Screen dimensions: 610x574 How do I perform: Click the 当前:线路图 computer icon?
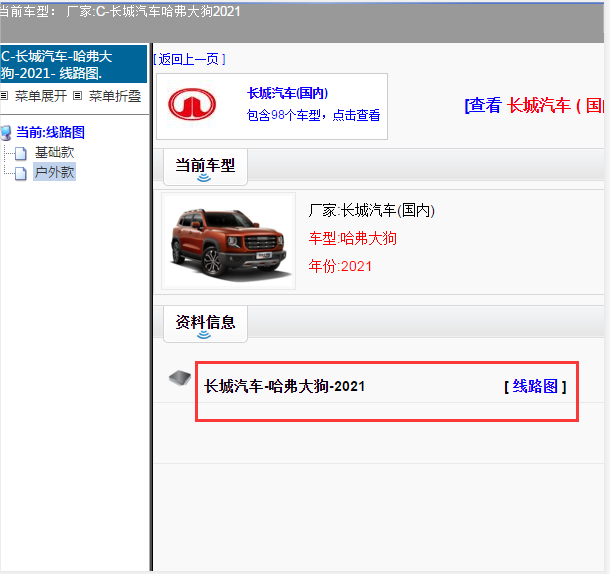pos(6,133)
